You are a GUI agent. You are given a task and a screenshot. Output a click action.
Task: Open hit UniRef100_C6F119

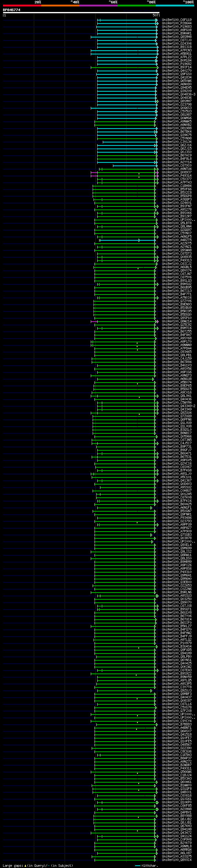click(x=177, y=20)
